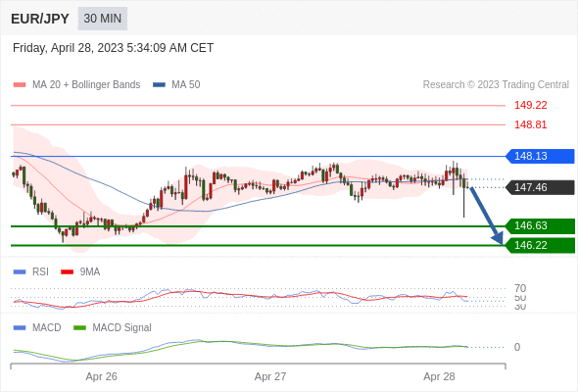Click the MA 50 blue legend marker
This screenshot has height=392, width=578.
pos(159,85)
